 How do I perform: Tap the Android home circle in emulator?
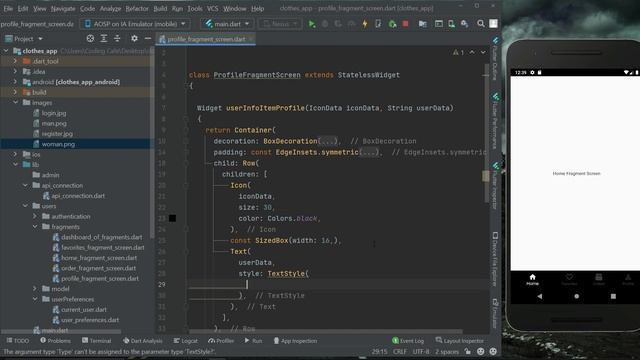pyautogui.click(x=576, y=296)
